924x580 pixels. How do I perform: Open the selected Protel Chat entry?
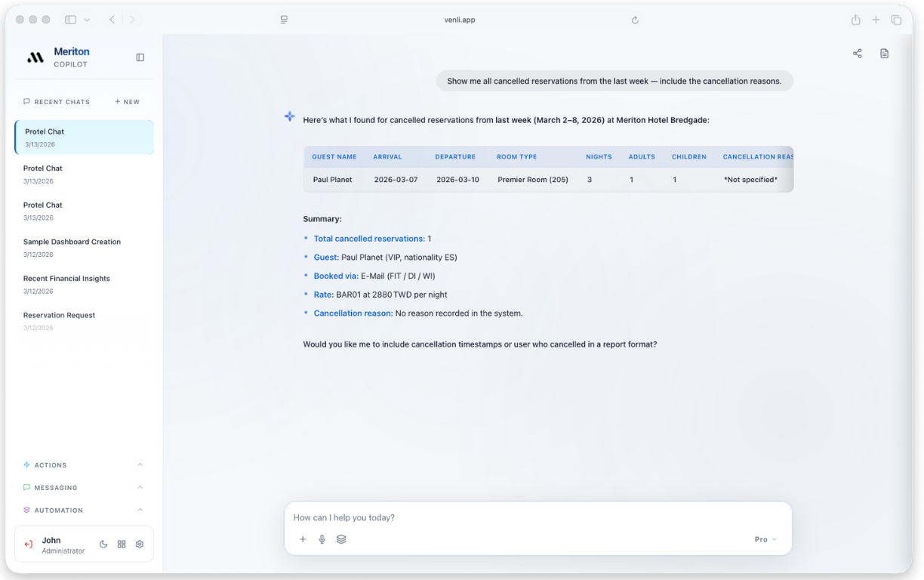84,137
